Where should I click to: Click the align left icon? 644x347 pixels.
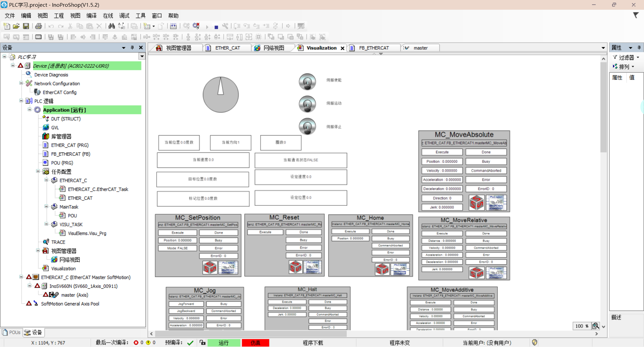(x=73, y=37)
